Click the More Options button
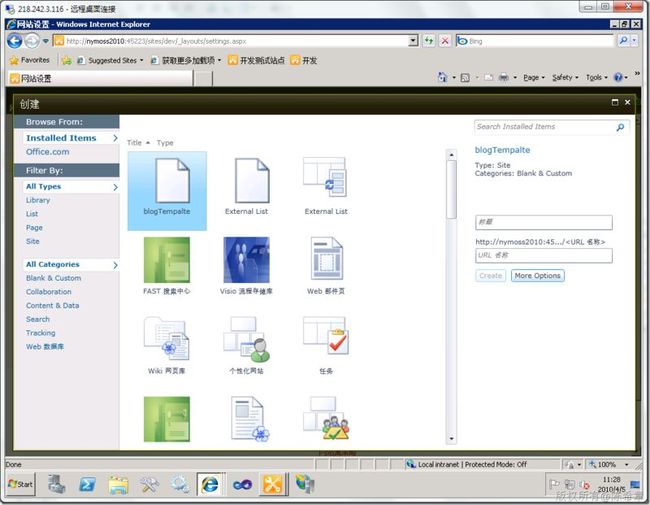The height and width of the screenshot is (505, 650). click(537, 276)
